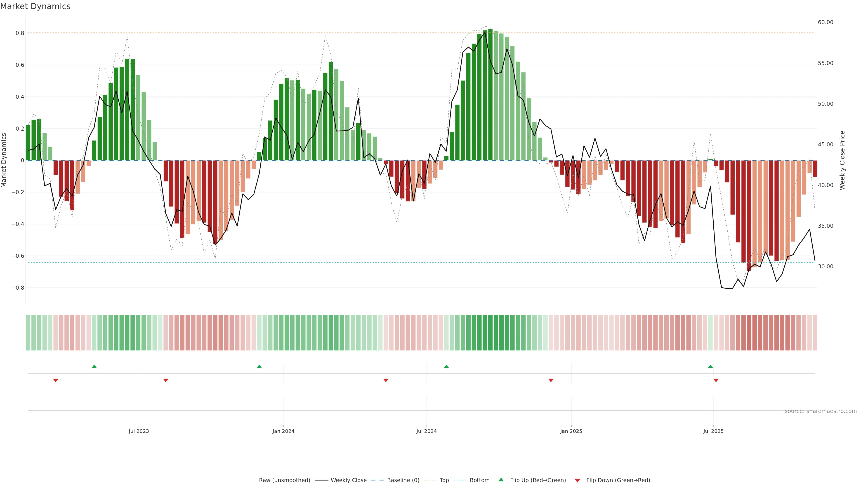868x488 pixels.
Task: Toggle the orange Top legend entry
Action: pos(444,480)
